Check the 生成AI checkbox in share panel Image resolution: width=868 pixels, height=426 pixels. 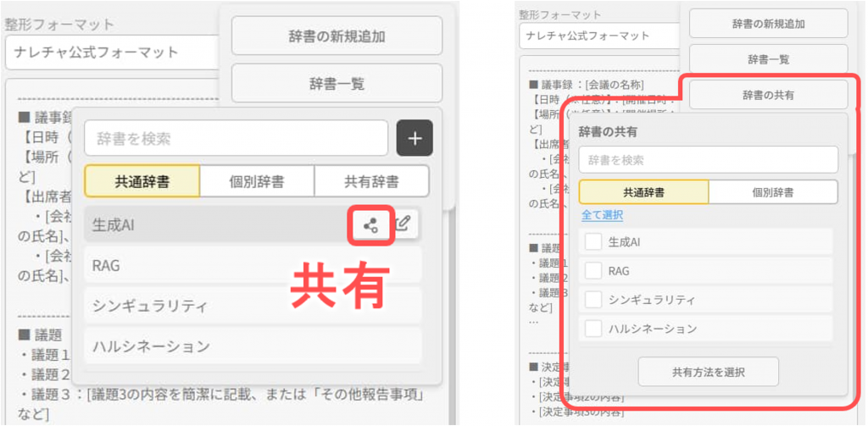594,242
